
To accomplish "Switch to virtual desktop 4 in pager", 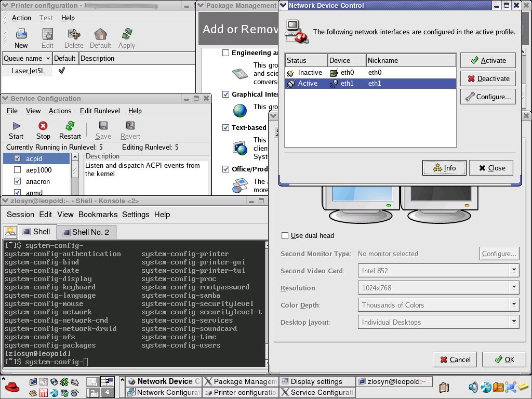I will [107, 392].
